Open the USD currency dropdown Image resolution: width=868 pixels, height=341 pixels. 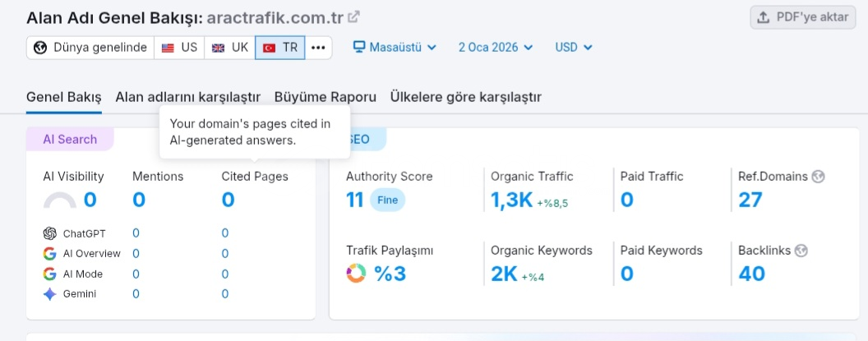pos(574,48)
